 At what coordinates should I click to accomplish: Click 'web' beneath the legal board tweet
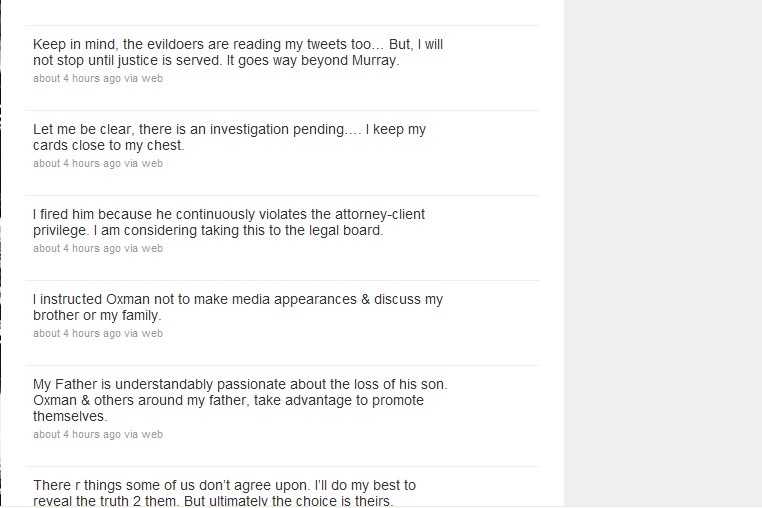coord(152,248)
